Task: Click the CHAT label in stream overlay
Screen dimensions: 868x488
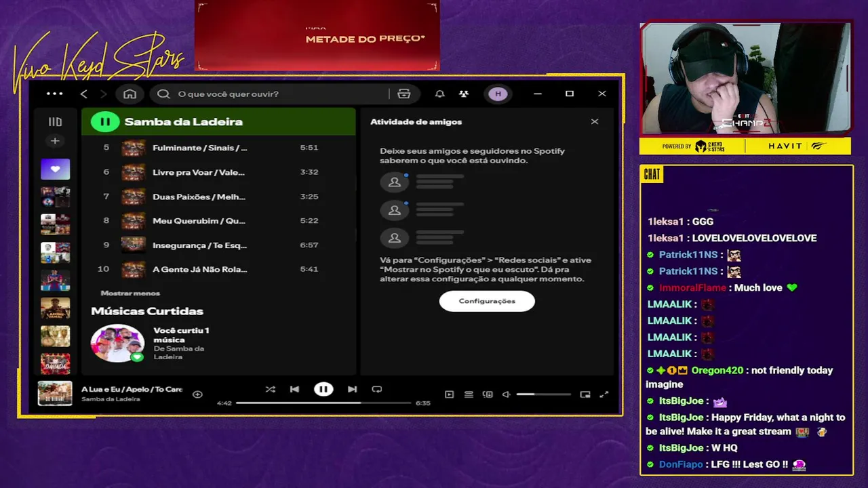Action: [652, 175]
